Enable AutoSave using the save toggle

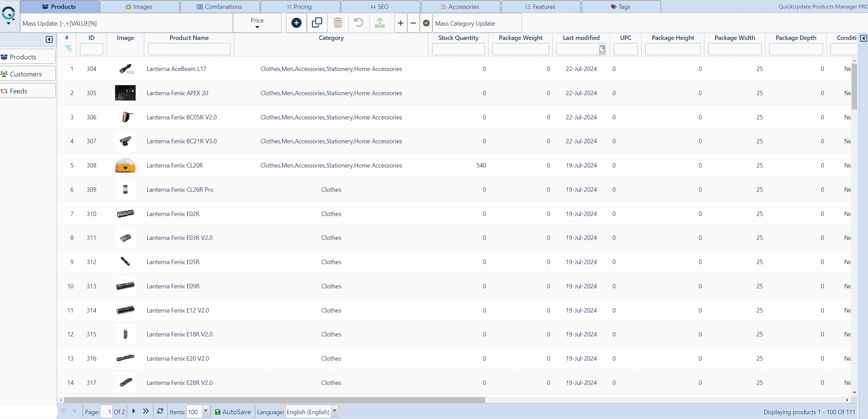[218, 412]
